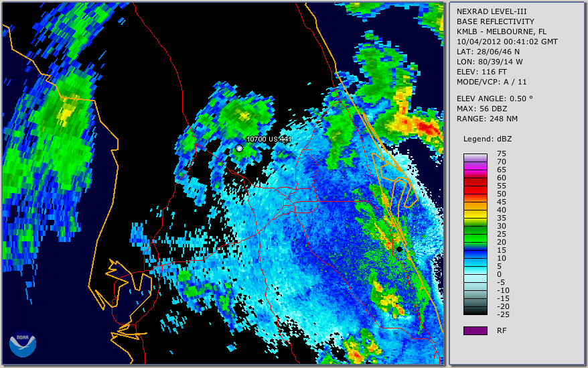
Task: Click the purple RF color swatch
Action: click(x=475, y=330)
